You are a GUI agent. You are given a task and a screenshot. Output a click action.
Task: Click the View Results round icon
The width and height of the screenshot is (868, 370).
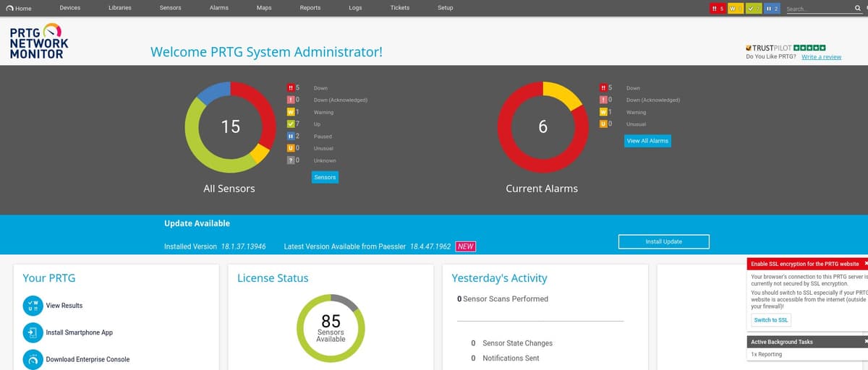pyautogui.click(x=33, y=306)
